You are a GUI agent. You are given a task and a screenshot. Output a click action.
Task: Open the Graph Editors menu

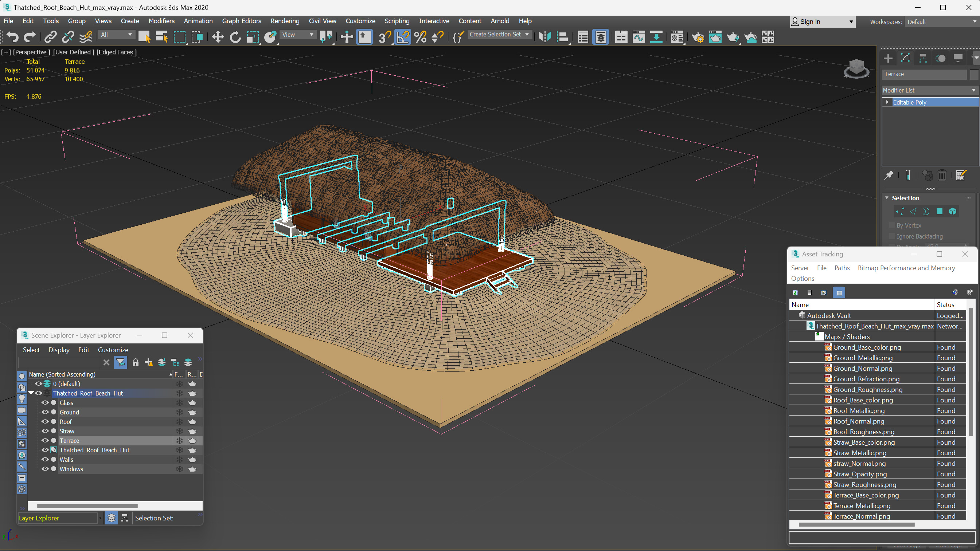pos(242,21)
